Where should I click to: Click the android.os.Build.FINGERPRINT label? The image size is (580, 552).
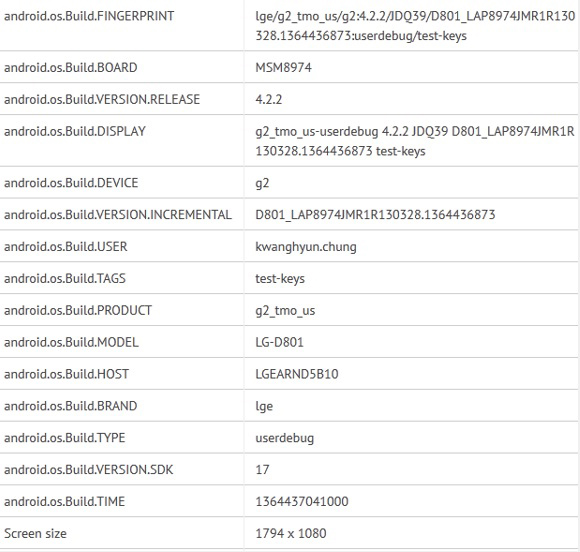(89, 16)
